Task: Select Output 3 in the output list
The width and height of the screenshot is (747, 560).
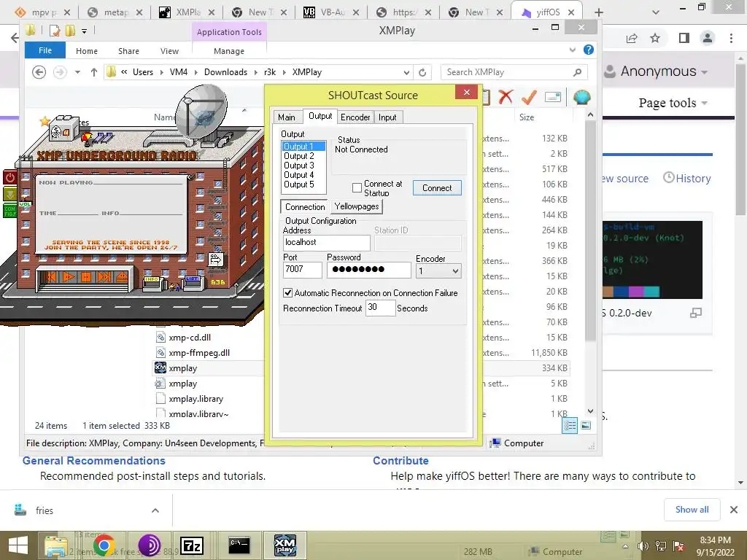Action: tap(298, 166)
